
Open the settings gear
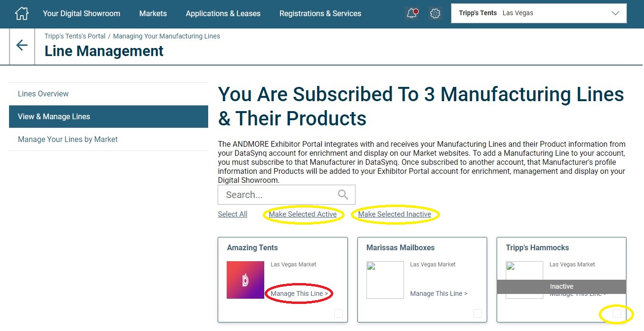435,13
